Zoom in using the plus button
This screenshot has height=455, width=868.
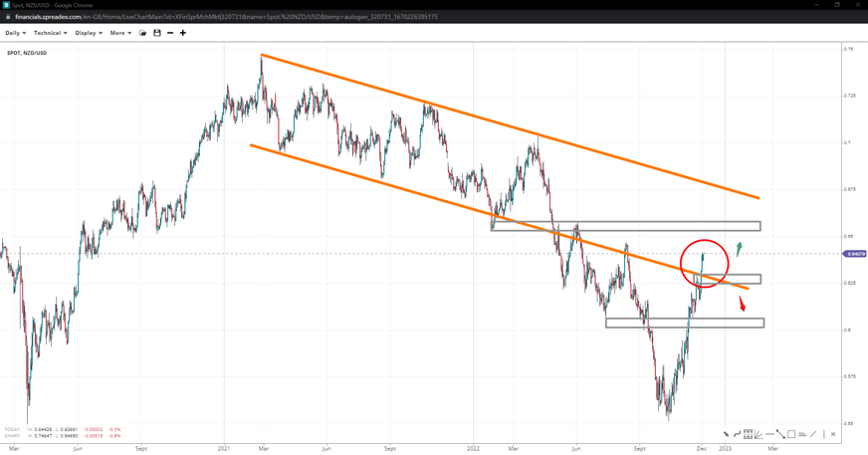click(183, 33)
